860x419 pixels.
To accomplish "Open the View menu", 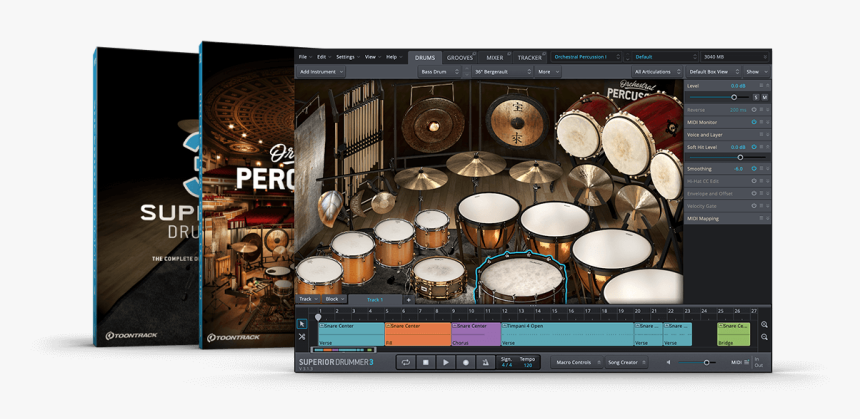I will (x=372, y=57).
